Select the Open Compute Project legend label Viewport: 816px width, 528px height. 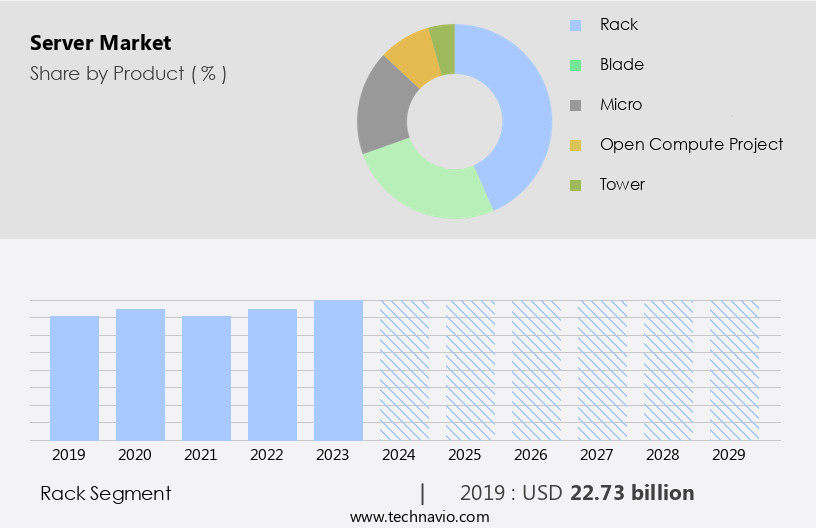691,144
